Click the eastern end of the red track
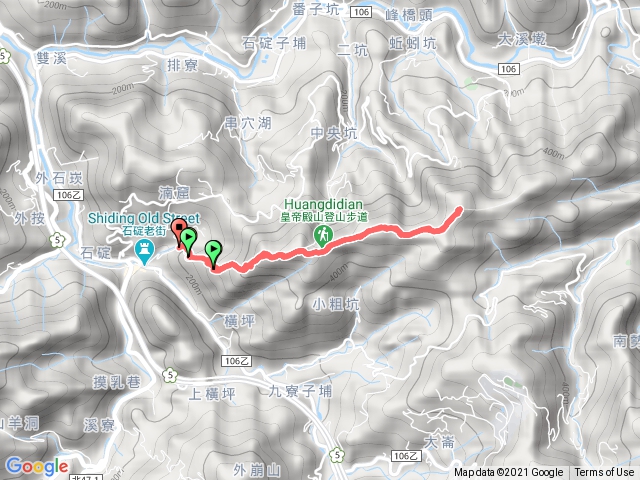Screen dimensions: 640x480 [x=459, y=210]
